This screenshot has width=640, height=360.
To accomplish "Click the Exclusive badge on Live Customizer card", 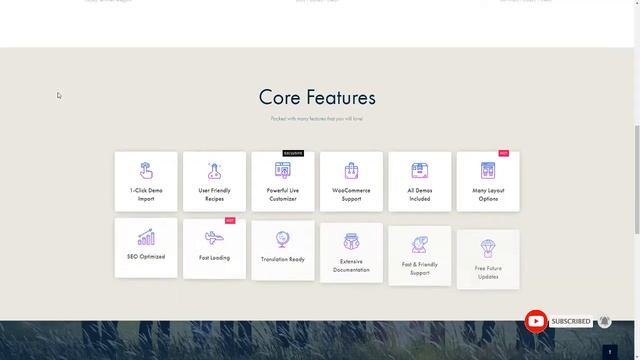I will tap(293, 153).
